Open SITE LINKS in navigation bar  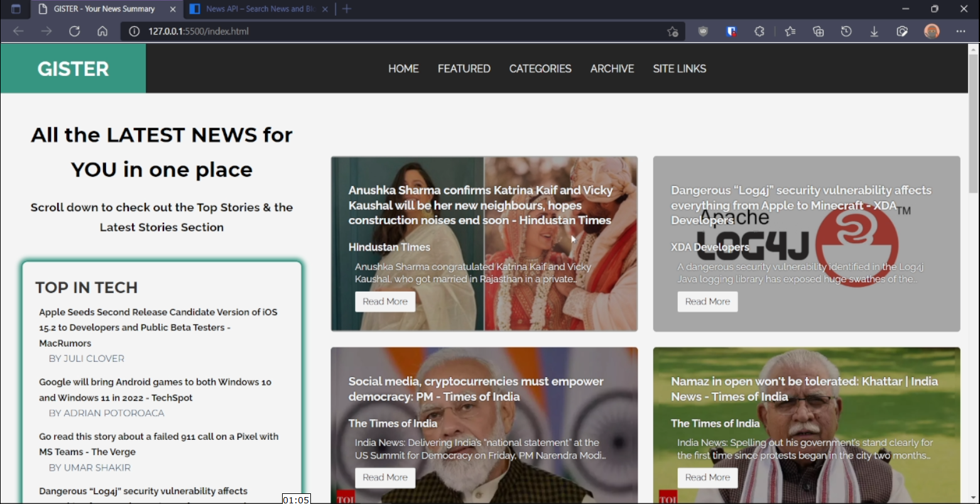[679, 68]
